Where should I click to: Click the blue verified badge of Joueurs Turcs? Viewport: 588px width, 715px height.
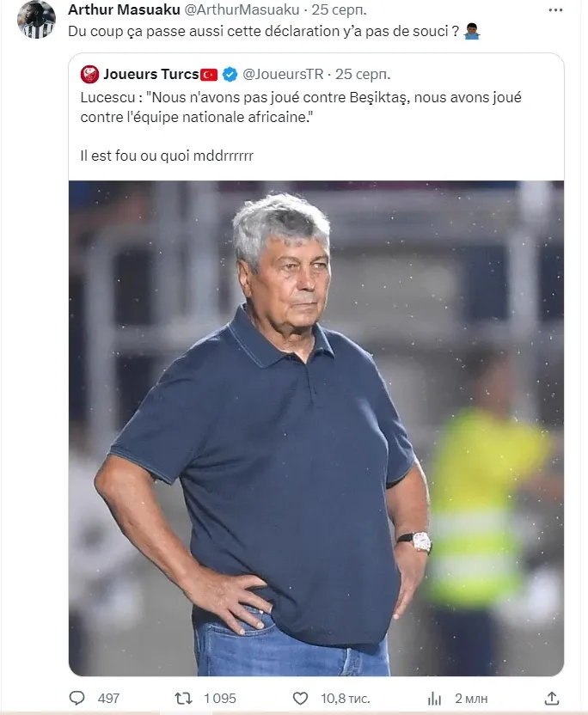click(x=230, y=73)
